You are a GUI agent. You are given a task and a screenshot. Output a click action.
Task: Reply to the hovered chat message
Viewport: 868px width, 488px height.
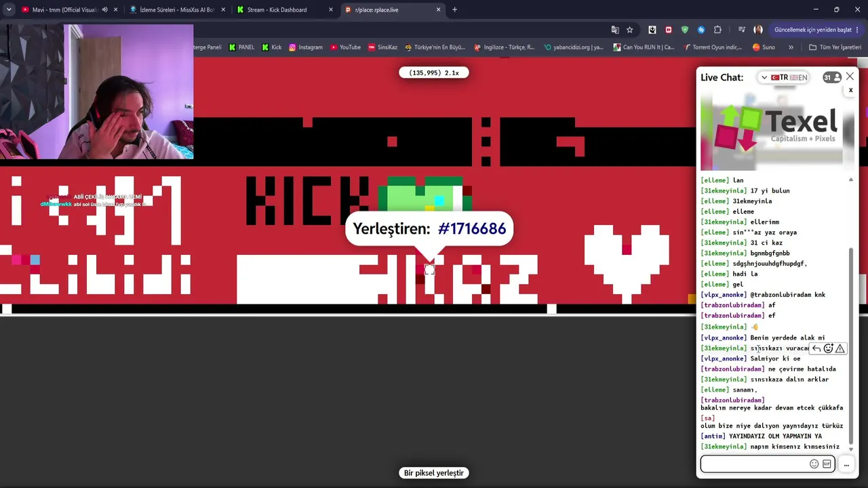[816, 348]
